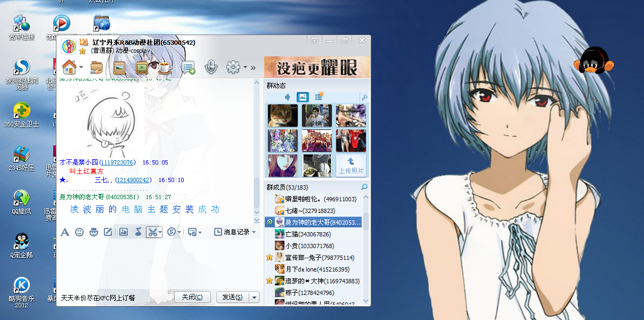This screenshot has height=320, width=644.
Task: Search group members with magnifier icon
Action: (x=364, y=187)
